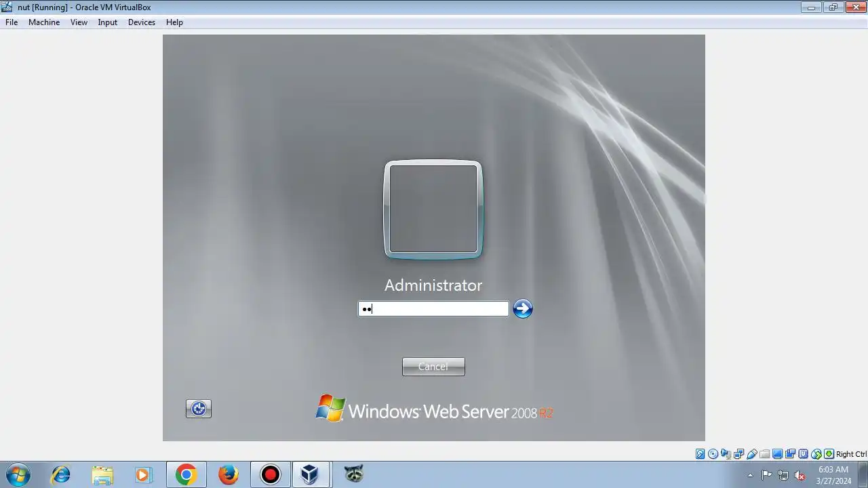
Task: Click the mouse integration indicator icon
Action: tap(816, 454)
